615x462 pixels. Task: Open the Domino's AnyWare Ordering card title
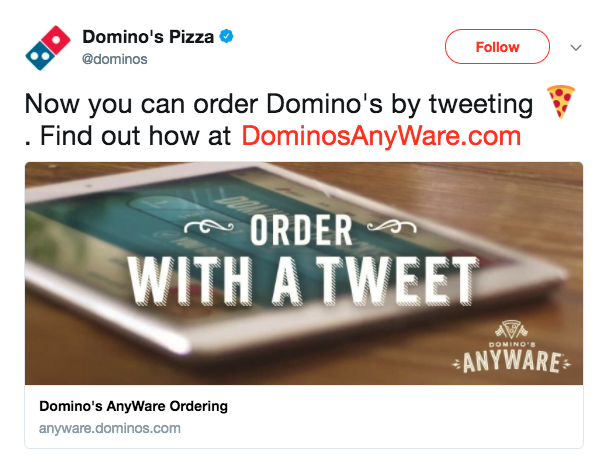[133, 406]
